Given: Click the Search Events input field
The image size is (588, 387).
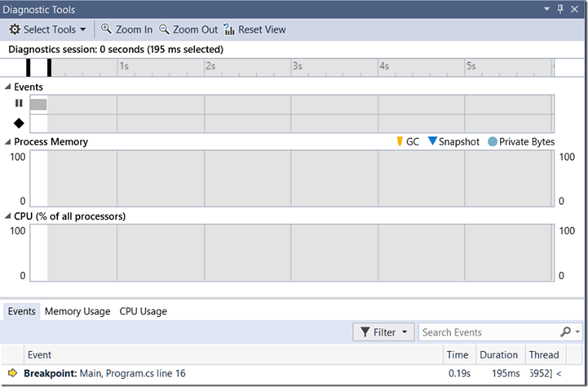Looking at the screenshot, I should click(488, 332).
